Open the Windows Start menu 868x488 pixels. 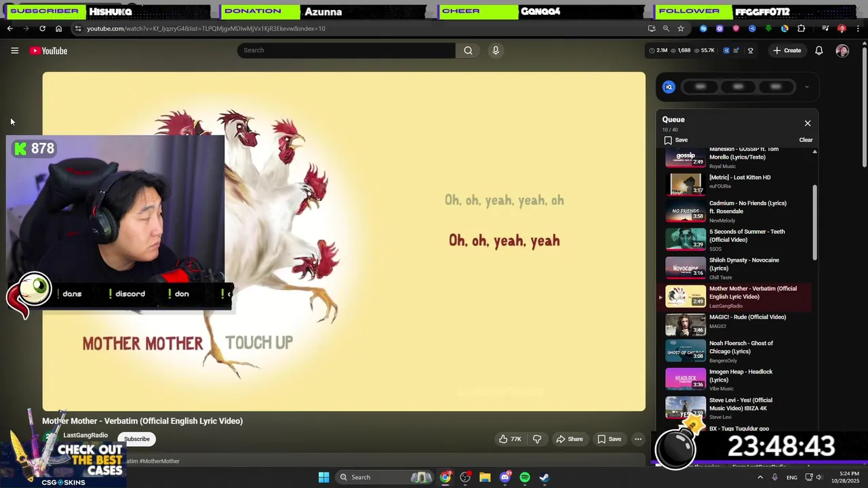tap(323, 477)
